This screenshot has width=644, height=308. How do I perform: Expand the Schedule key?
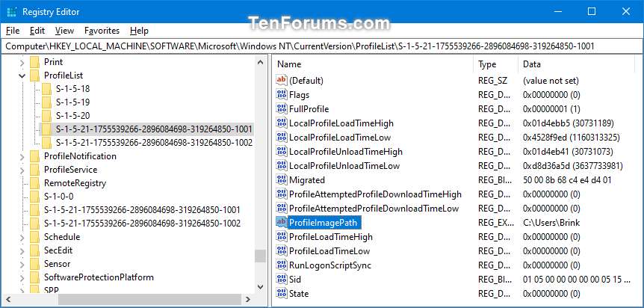point(22,237)
